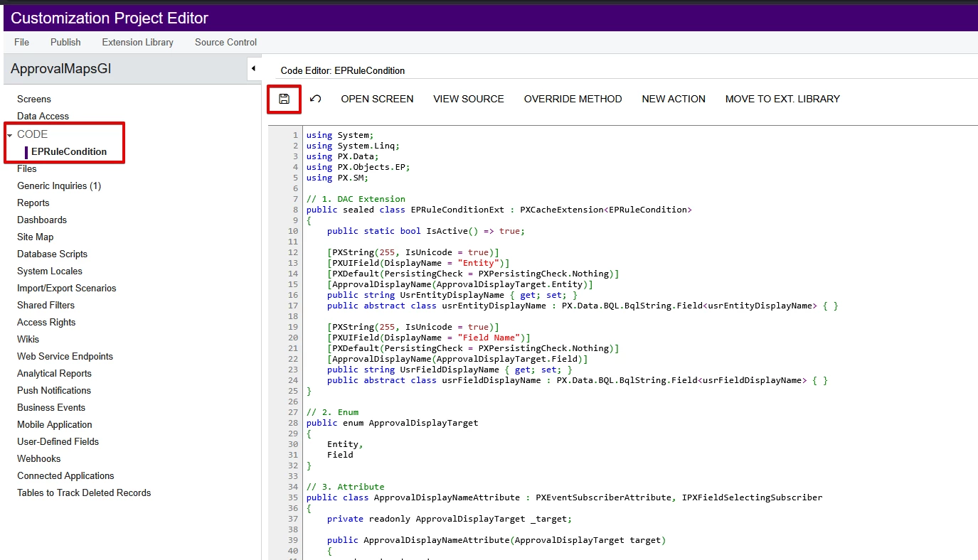Open the Database Scripts section
978x560 pixels.
(53, 254)
